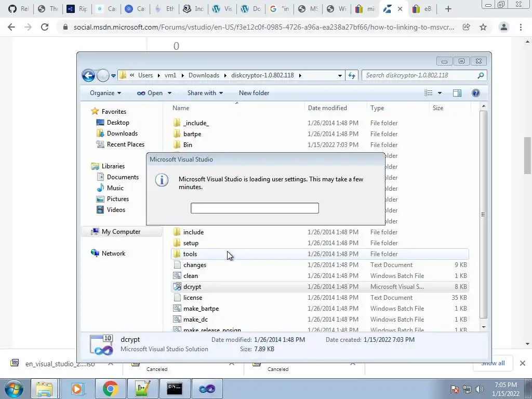The width and height of the screenshot is (532, 399).
Task: Open a new Chrome tab
Action: pos(448,9)
